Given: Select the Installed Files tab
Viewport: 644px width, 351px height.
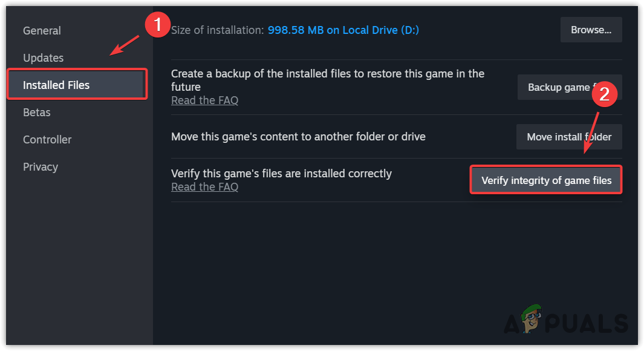Looking at the screenshot, I should (x=56, y=85).
